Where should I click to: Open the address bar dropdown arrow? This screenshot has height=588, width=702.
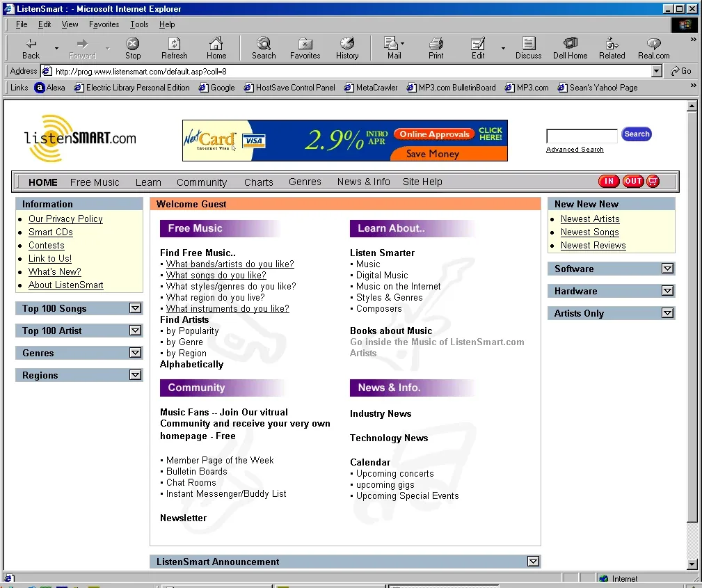656,71
